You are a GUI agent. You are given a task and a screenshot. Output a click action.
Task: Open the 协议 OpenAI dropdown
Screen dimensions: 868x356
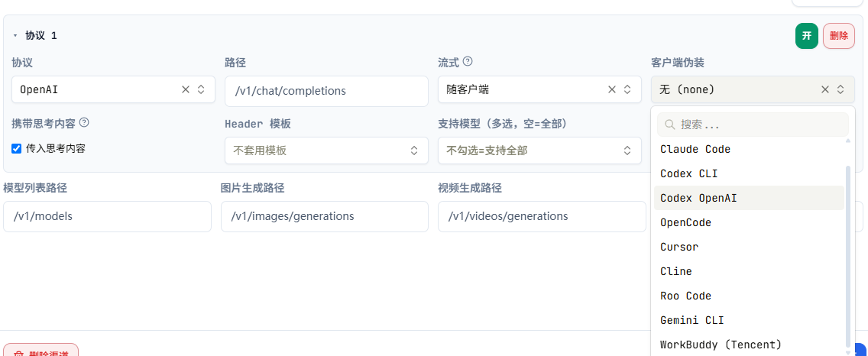pyautogui.click(x=114, y=89)
